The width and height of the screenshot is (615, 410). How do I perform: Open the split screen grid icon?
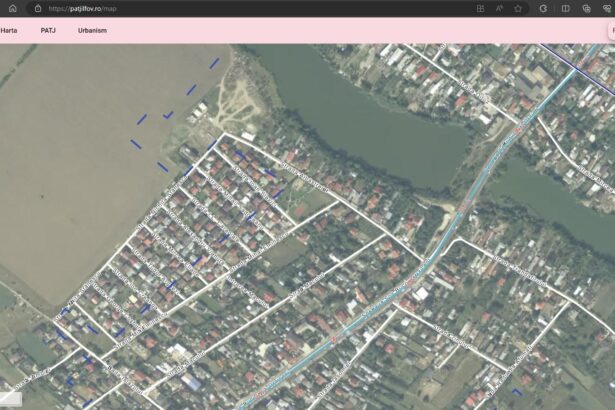click(x=480, y=8)
